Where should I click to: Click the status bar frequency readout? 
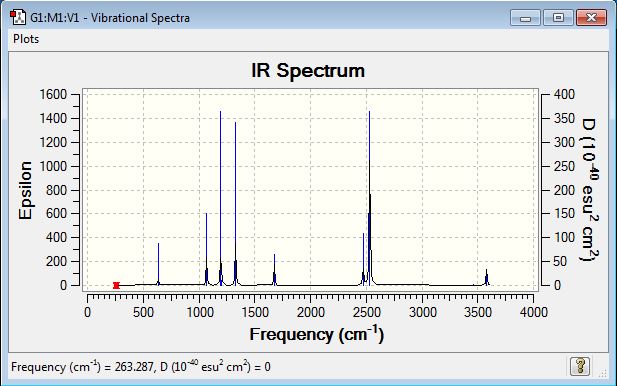[x=141, y=367]
